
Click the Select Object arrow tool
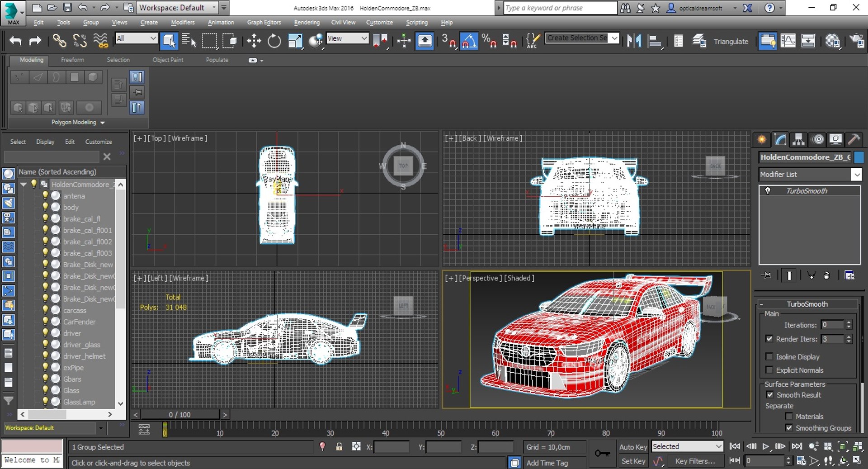tap(169, 41)
